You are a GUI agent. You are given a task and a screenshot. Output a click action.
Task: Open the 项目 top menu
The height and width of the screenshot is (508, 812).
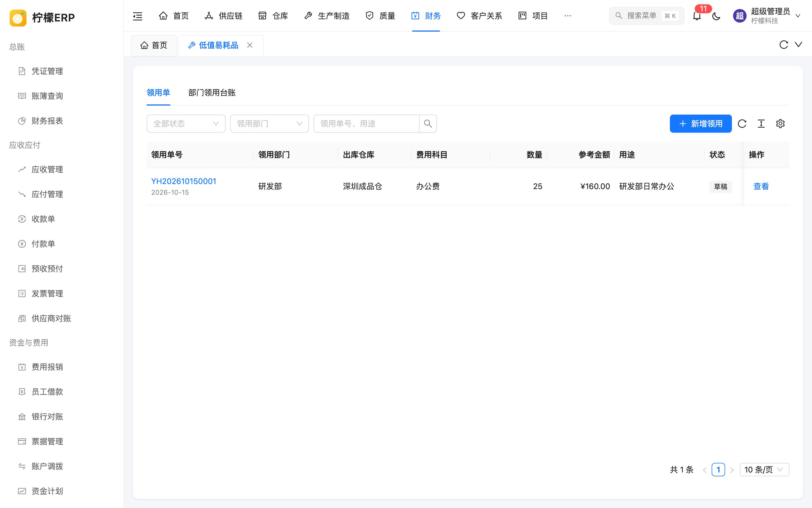(533, 16)
